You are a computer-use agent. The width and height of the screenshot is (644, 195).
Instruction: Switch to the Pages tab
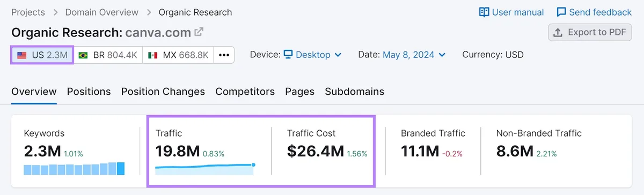[300, 92]
